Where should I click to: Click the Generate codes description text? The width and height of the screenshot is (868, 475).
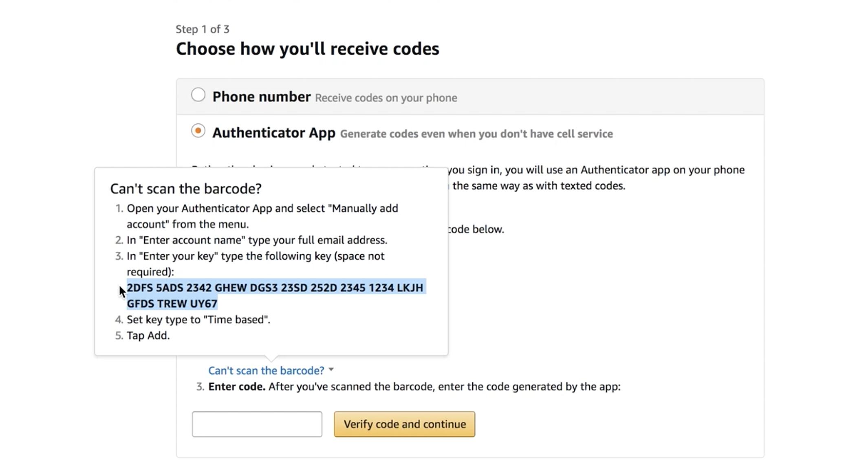476,134
